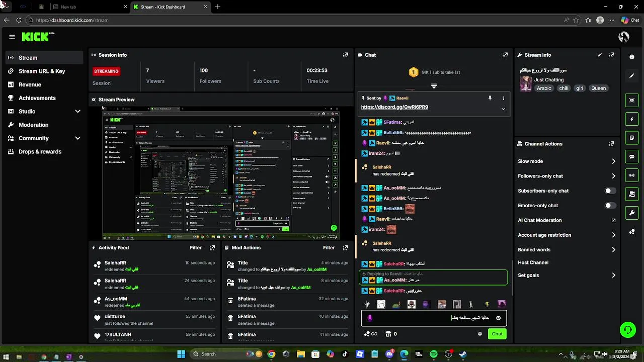
Task: Open the hamburger menu beside the Kick logo
Action: [x=12, y=37]
